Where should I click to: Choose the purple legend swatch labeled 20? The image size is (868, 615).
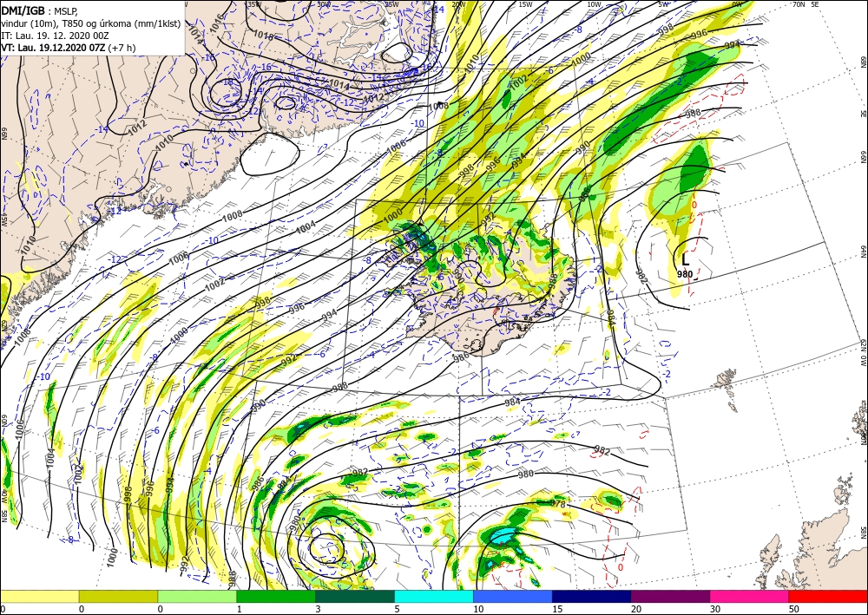670,596
